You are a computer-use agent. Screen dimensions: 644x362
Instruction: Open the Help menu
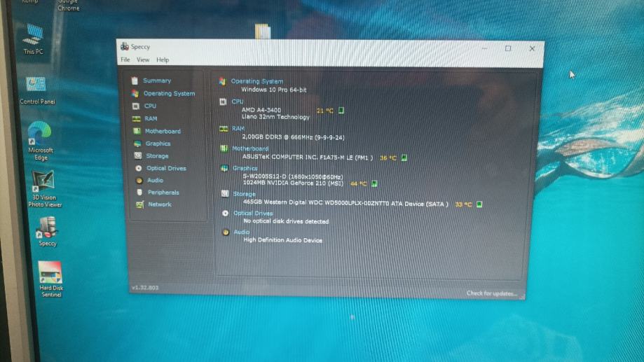163,60
